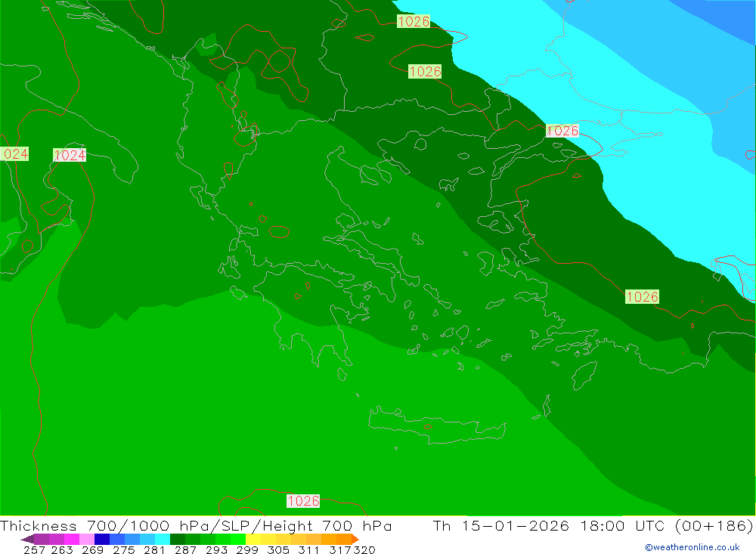
Task: Click the bright magenta legend swatch
Action: click(72, 539)
